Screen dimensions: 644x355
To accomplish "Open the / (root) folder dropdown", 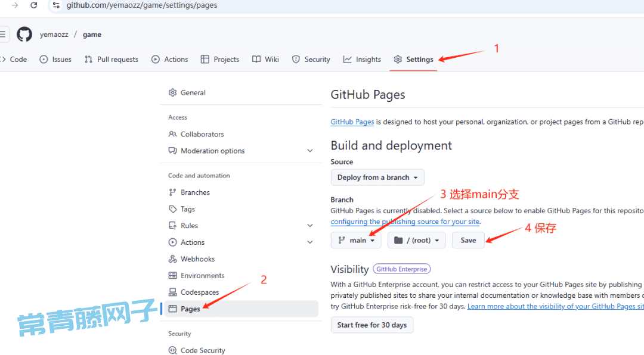I will pyautogui.click(x=416, y=241).
